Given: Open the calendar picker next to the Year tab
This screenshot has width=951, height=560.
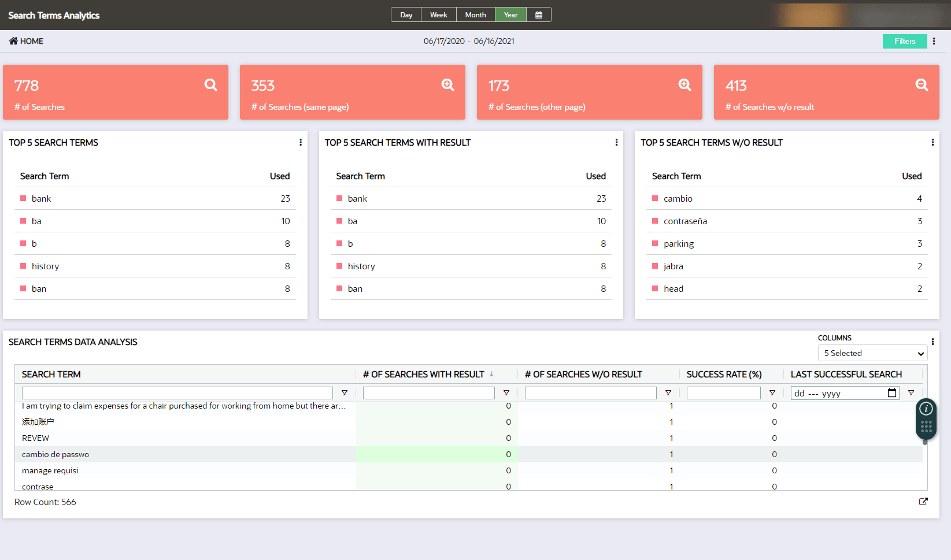Looking at the screenshot, I should (x=539, y=14).
